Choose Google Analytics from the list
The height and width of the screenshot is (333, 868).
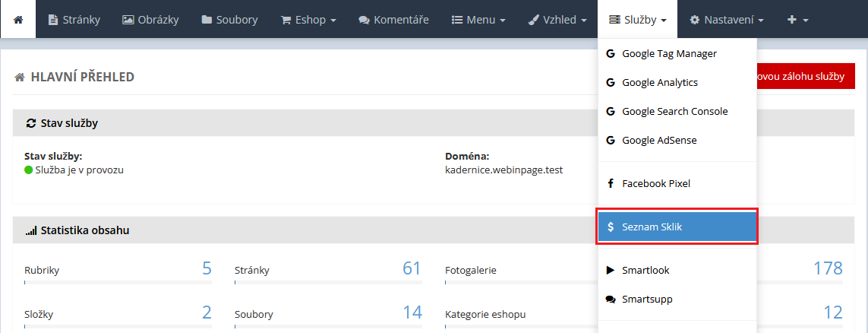pyautogui.click(x=659, y=83)
